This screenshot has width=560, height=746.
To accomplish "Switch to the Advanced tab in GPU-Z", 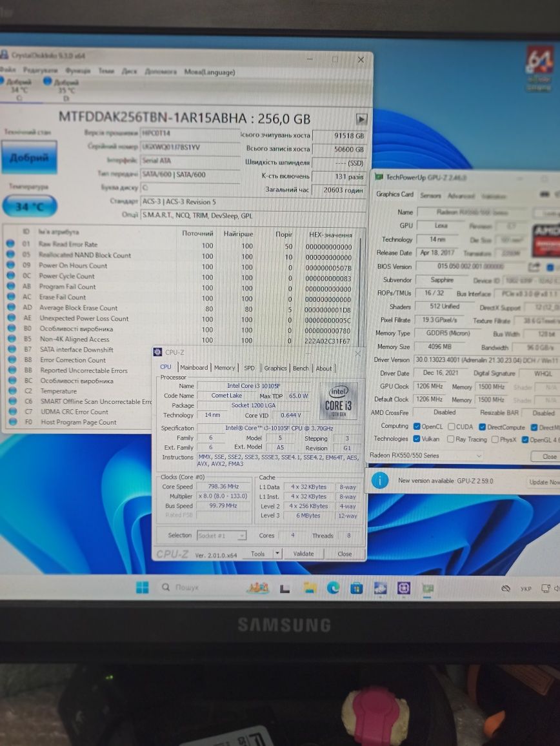I will click(461, 196).
